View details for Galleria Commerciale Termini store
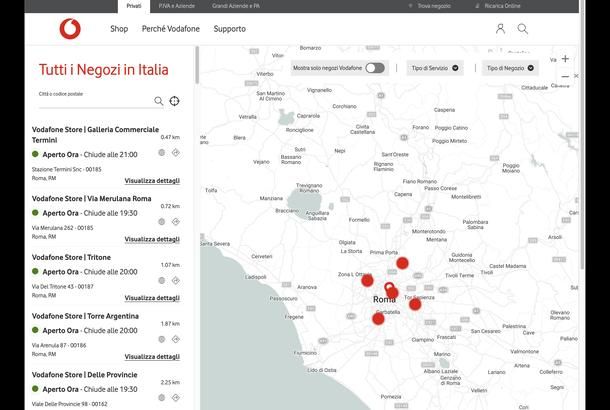The height and width of the screenshot is (410, 610). coord(152,181)
